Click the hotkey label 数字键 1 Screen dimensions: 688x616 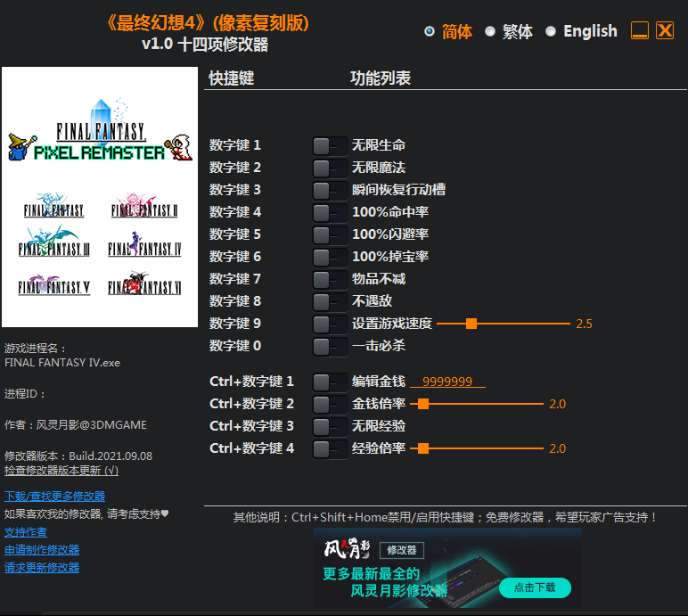[x=235, y=145]
